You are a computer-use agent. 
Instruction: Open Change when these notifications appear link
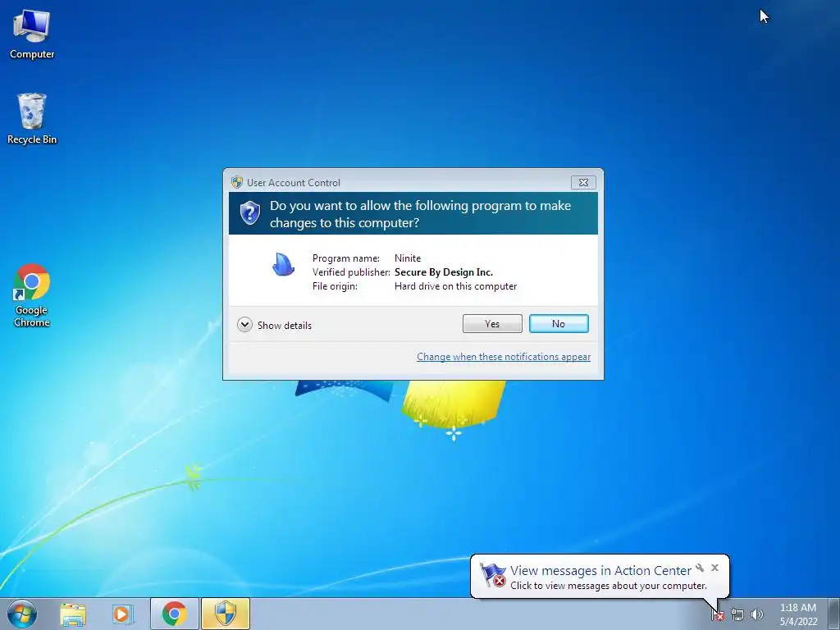point(504,357)
